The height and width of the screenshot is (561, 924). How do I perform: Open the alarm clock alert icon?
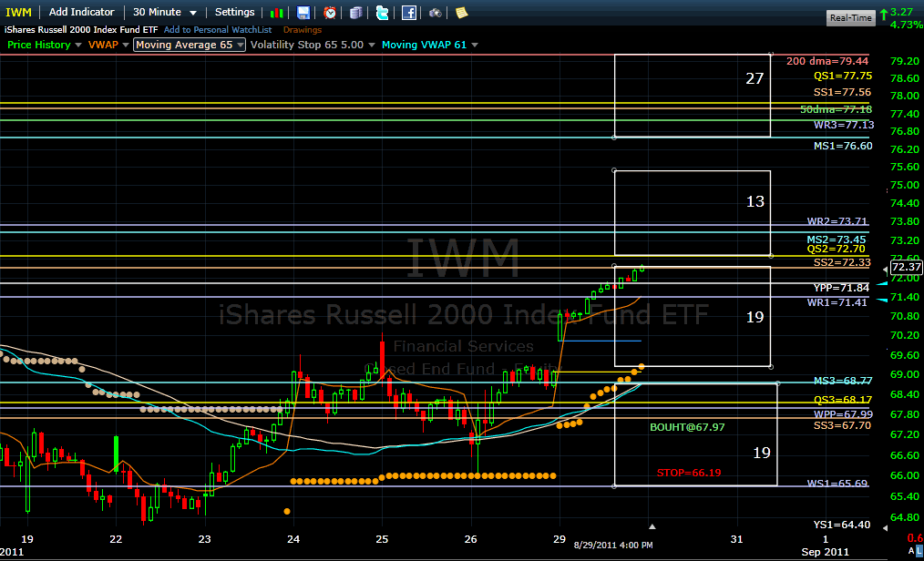tap(330, 13)
